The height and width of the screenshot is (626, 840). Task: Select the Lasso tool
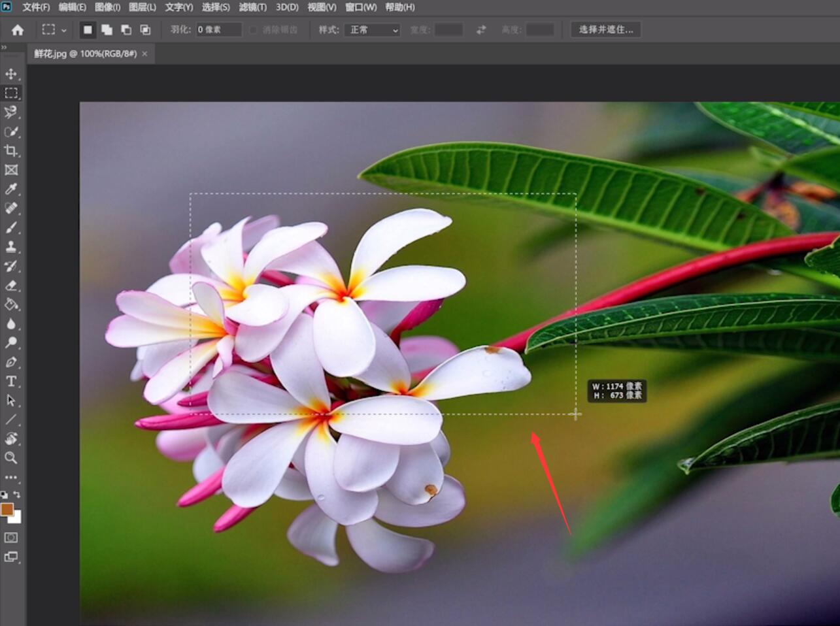pos(11,112)
